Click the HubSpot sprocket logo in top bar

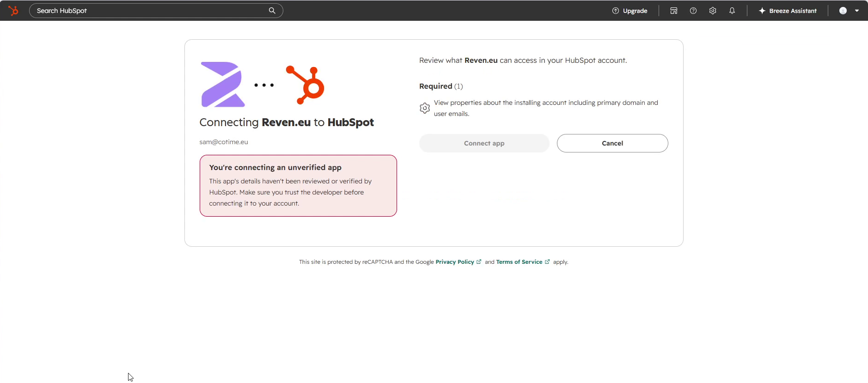pos(13,10)
